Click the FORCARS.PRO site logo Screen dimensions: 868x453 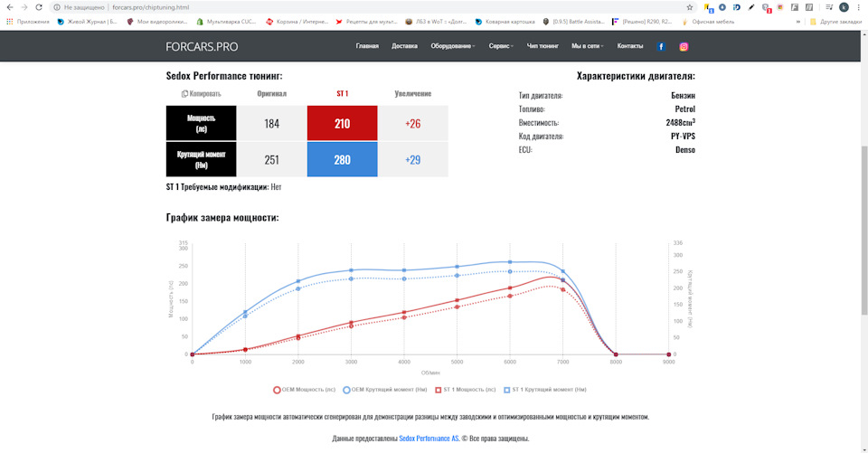[202, 46]
